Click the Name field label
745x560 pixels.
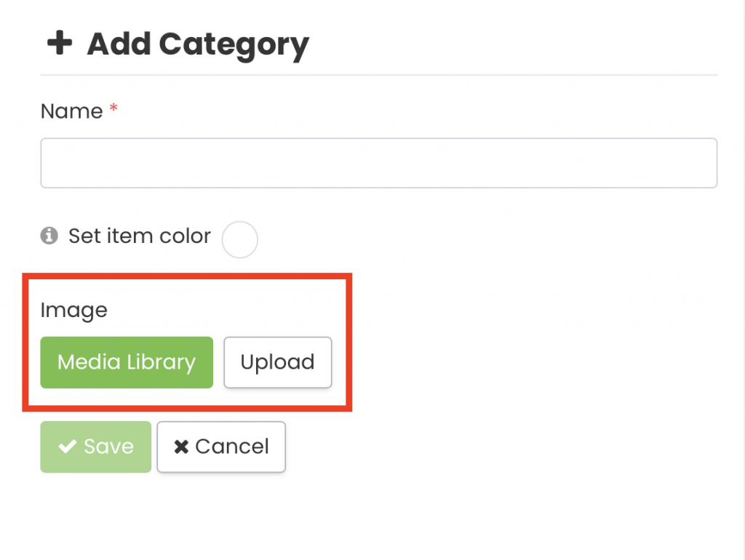pyautogui.click(x=72, y=111)
